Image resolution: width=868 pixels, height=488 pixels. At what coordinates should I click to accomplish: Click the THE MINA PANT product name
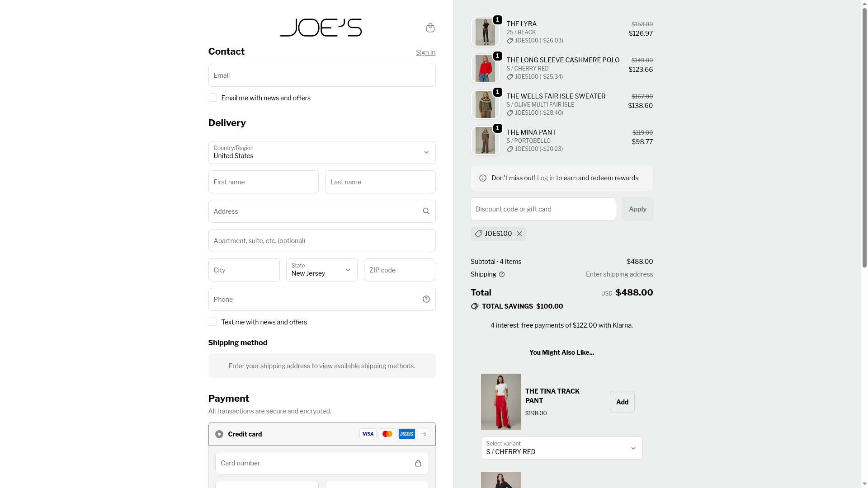pyautogui.click(x=532, y=132)
